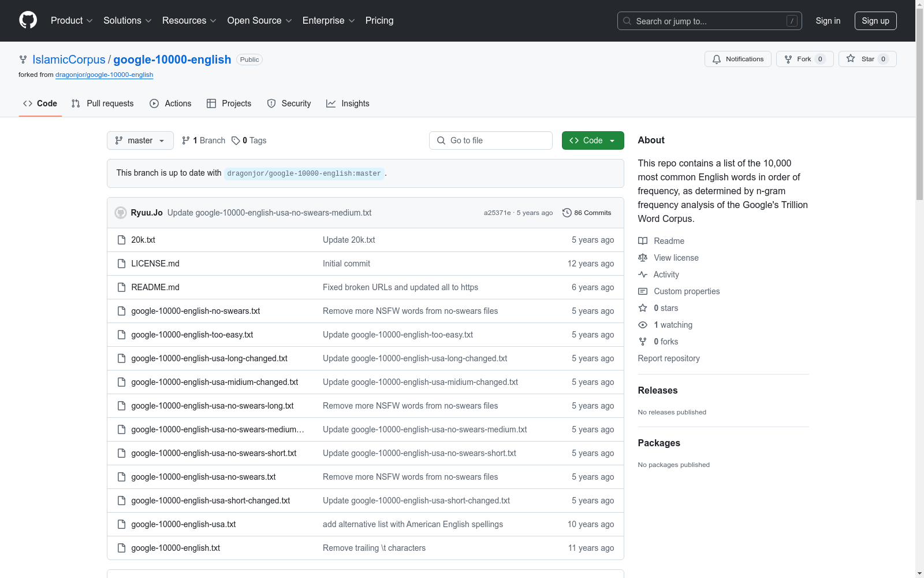Expand the Resources menu
This screenshot has width=924, height=578.
coord(189,20)
